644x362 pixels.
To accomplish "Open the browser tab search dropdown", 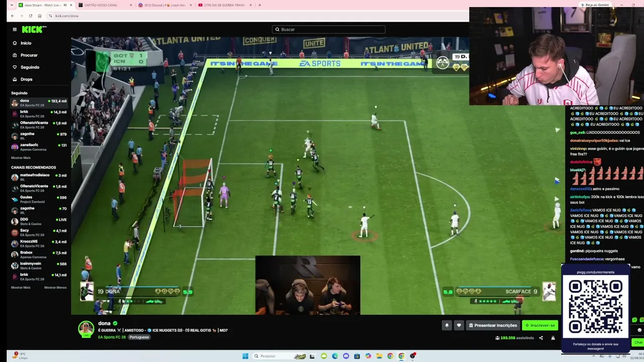I will (12, 5).
